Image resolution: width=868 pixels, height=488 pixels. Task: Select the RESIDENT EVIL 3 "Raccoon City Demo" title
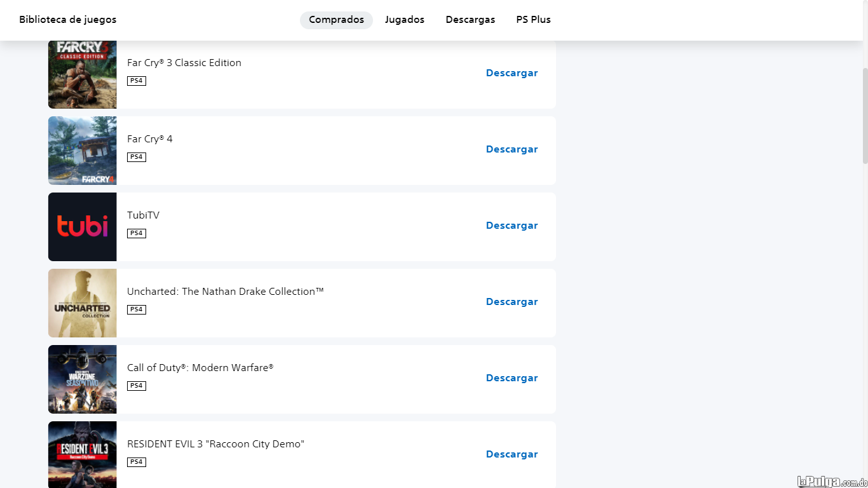[x=215, y=444]
